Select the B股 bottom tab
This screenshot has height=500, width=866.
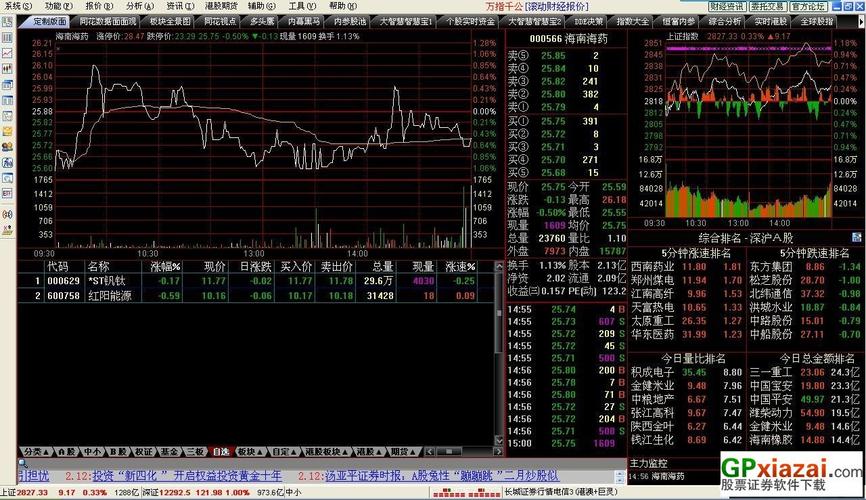click(118, 452)
